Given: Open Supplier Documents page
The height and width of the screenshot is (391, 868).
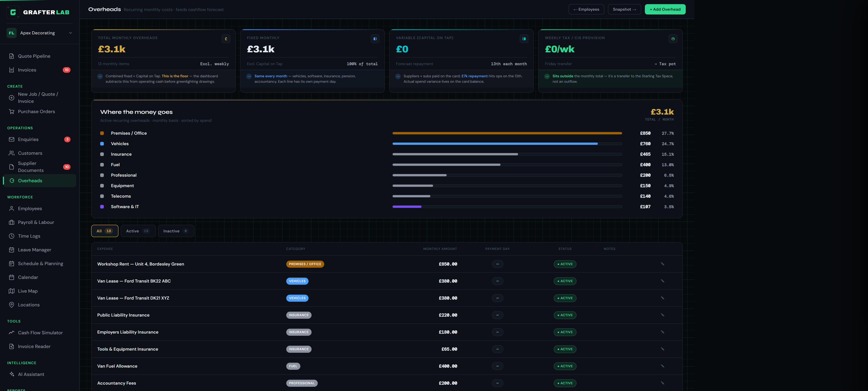Looking at the screenshot, I should (x=40, y=167).
